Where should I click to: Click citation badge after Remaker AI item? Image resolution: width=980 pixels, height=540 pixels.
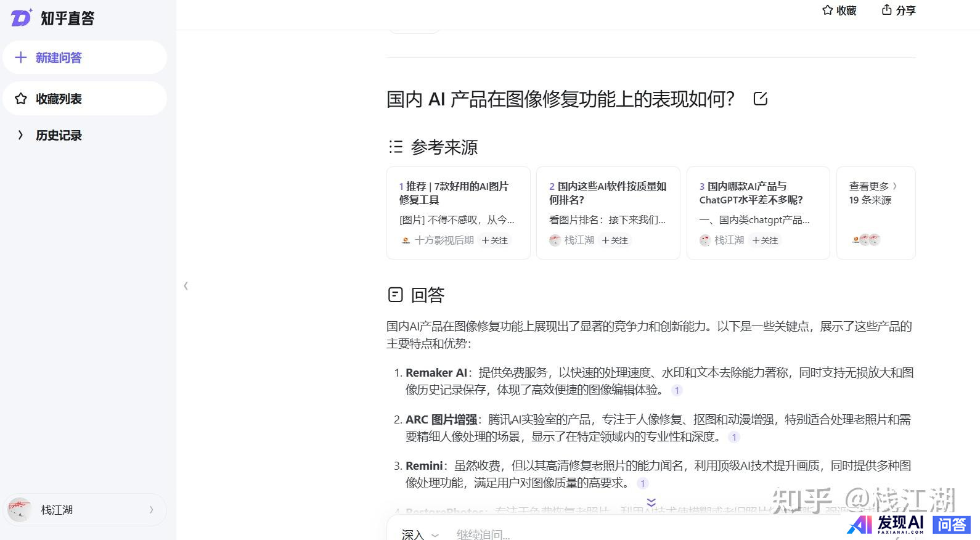677,390
